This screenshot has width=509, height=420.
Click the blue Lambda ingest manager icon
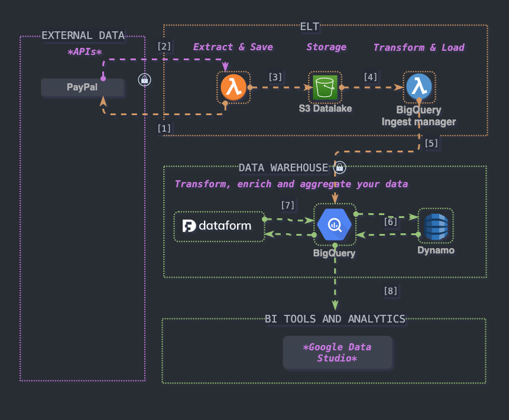pyautogui.click(x=419, y=87)
